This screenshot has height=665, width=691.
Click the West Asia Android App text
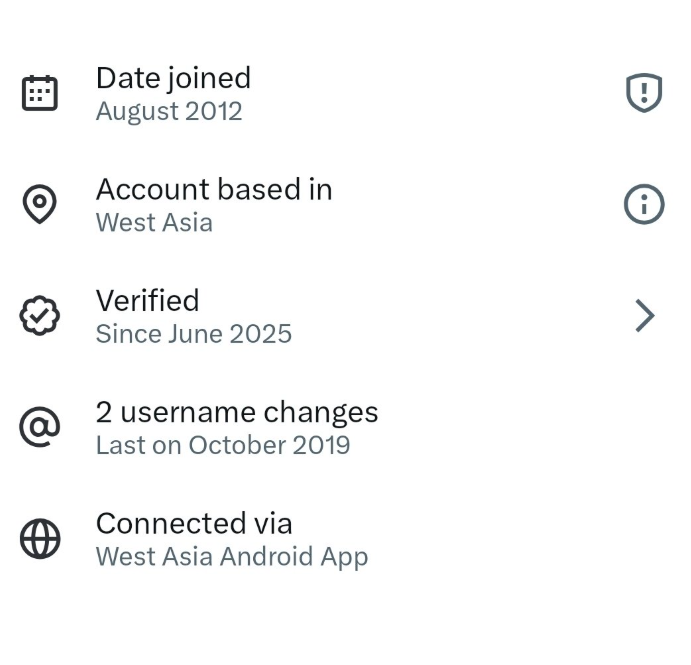point(232,557)
